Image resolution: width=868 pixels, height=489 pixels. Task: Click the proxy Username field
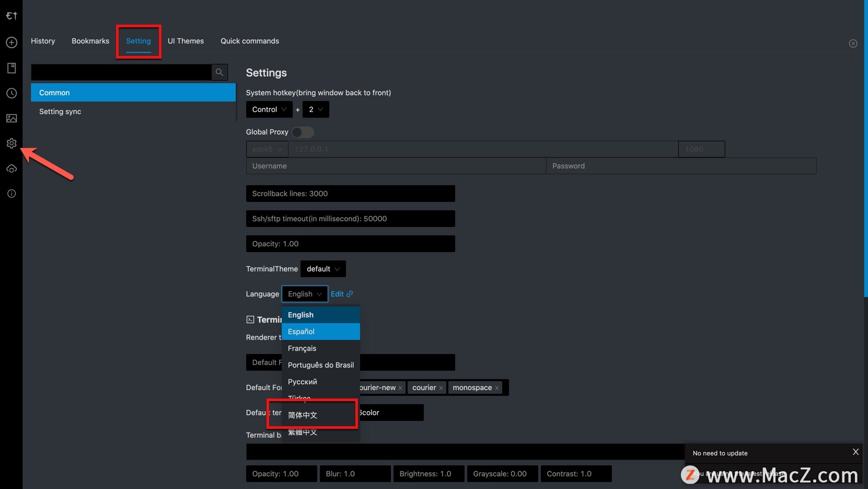[396, 166]
